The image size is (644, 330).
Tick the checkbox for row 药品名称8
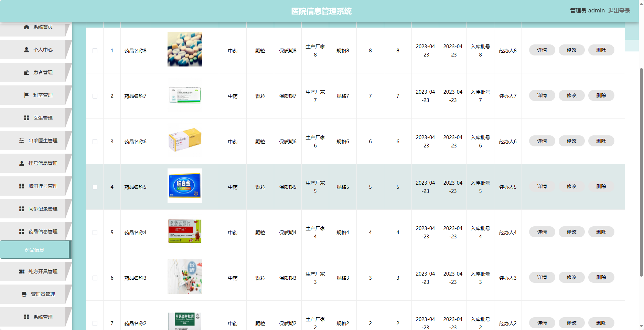(x=95, y=51)
